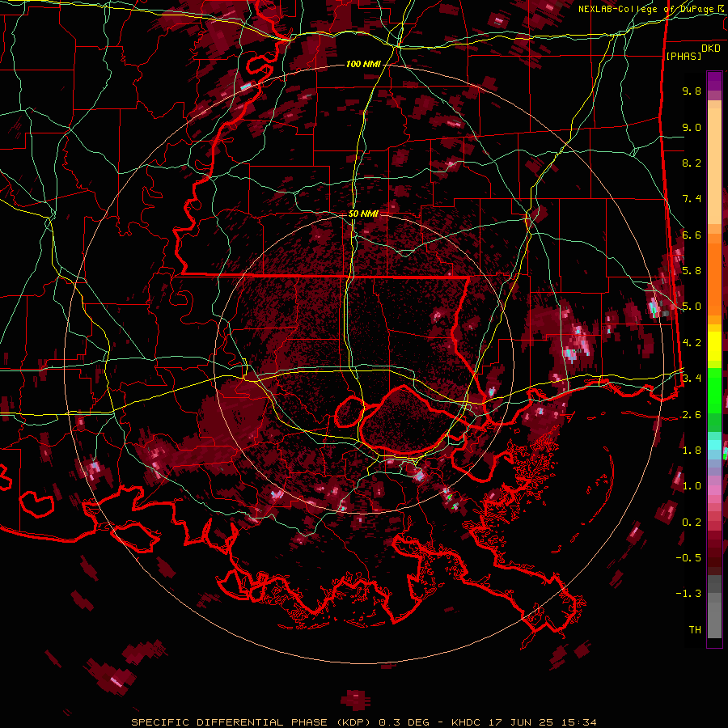Click the "50 NMI" range ring label
This screenshot has height=728, width=728.
(363, 214)
